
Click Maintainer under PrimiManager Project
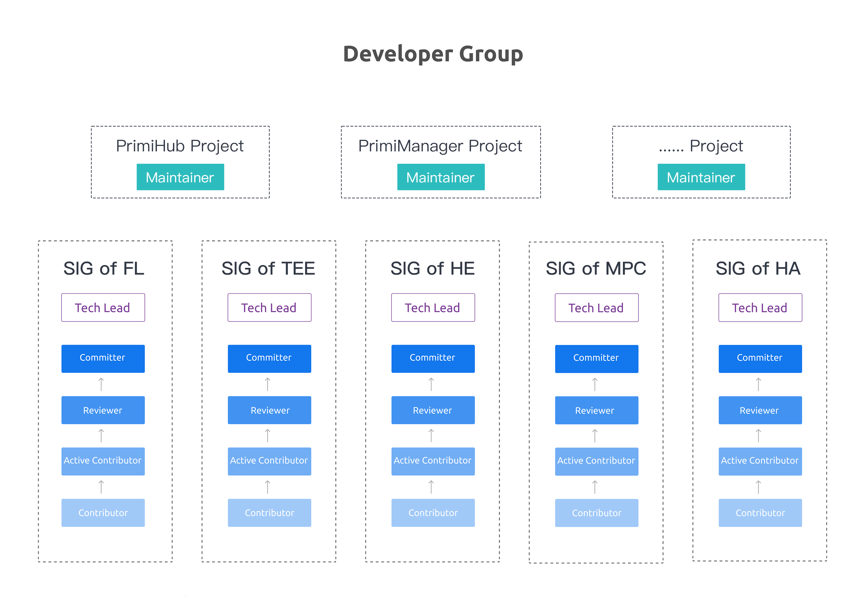[x=441, y=177]
